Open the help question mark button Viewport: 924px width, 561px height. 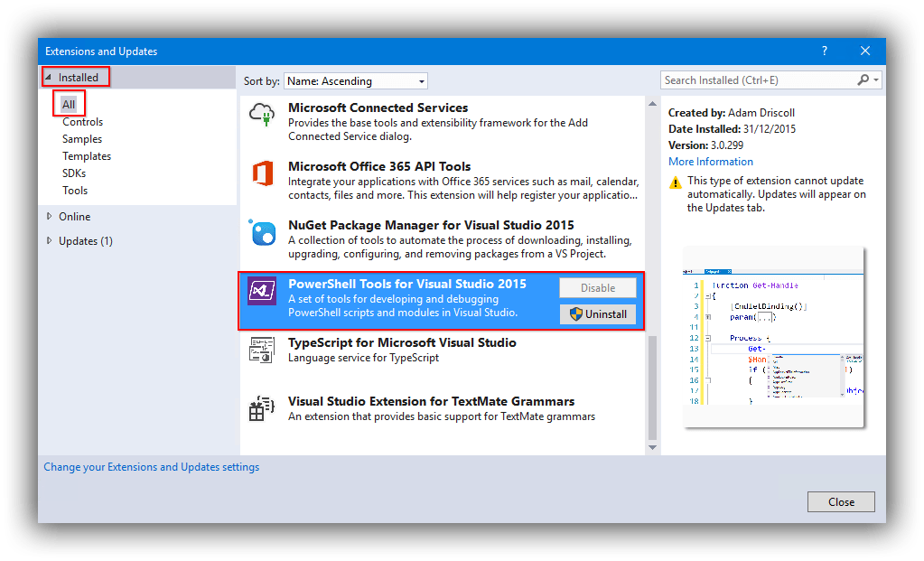point(825,51)
